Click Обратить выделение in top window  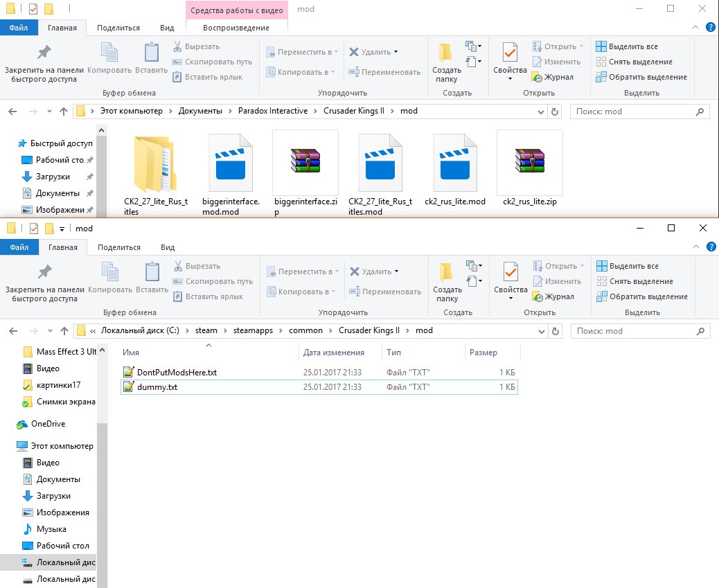[x=641, y=77]
